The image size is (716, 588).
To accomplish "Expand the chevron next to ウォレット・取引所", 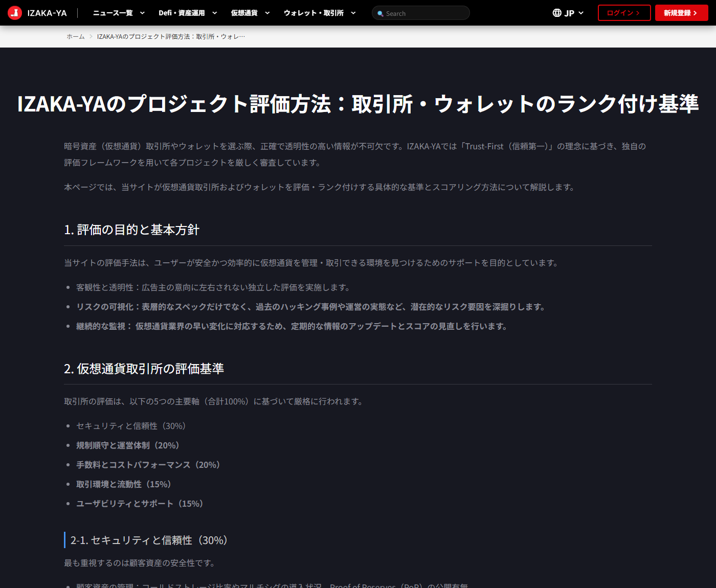I will (x=353, y=13).
